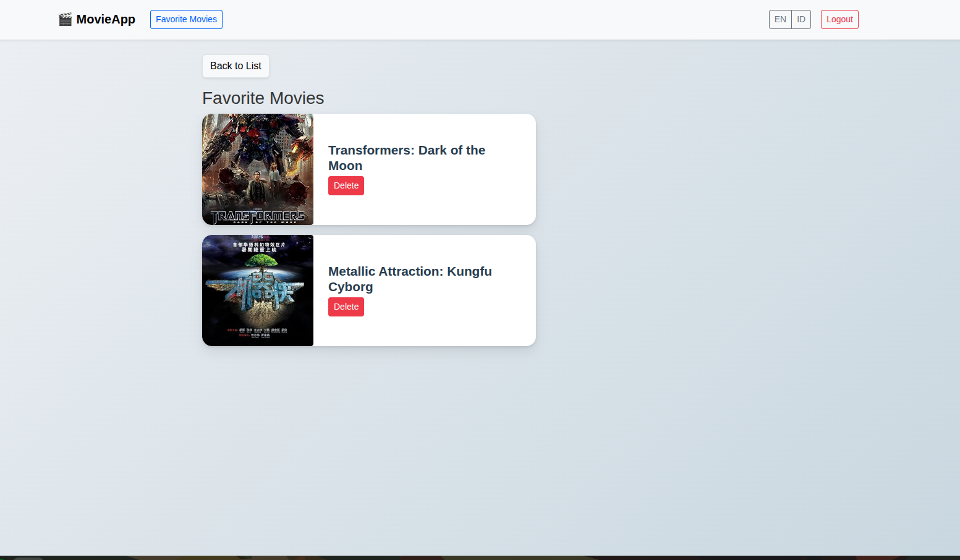
Task: Select the Metallic Attraction: Kungfu Cyborg title
Action: [410, 279]
